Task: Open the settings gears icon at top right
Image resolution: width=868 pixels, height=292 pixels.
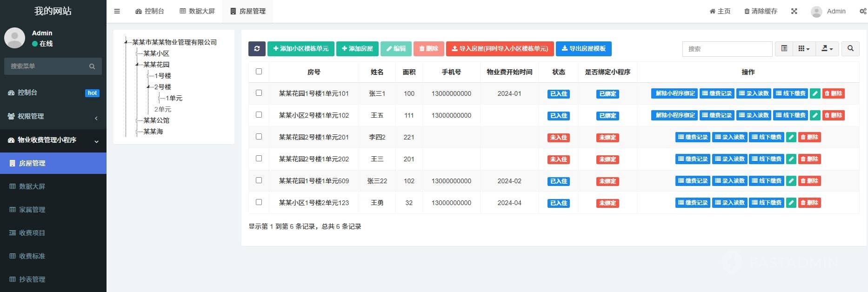Action: pos(863,11)
